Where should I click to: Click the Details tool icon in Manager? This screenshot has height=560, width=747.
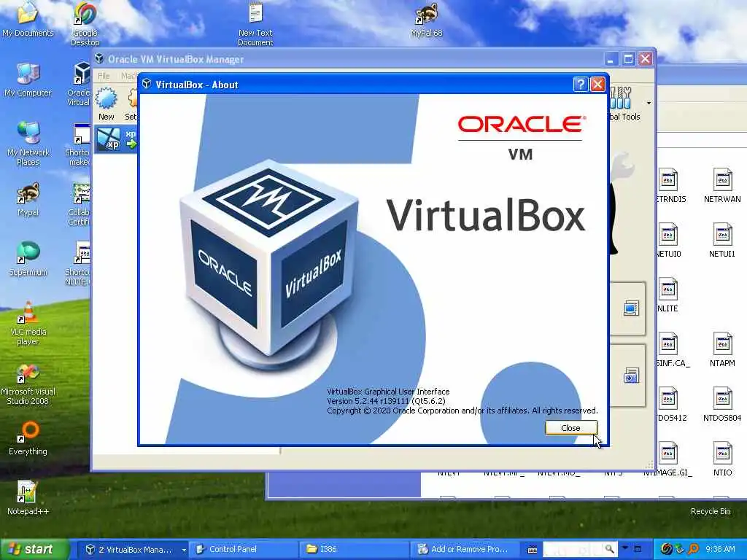[x=631, y=308]
